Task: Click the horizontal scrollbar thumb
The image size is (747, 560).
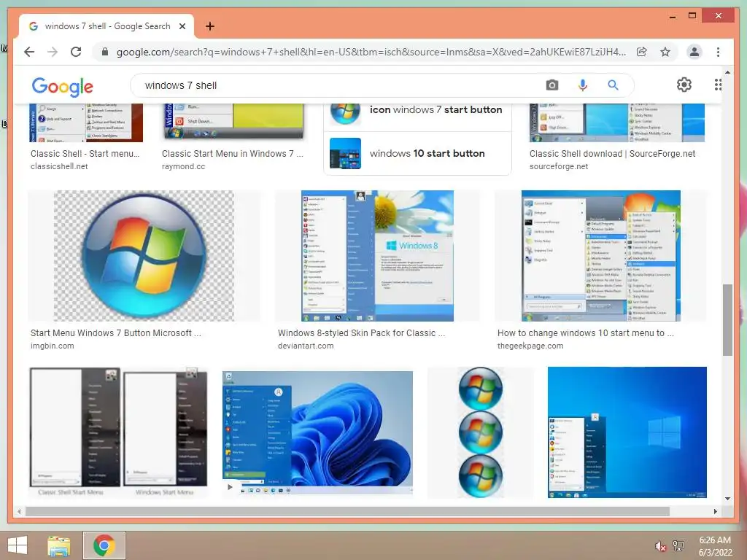Action: (x=347, y=511)
